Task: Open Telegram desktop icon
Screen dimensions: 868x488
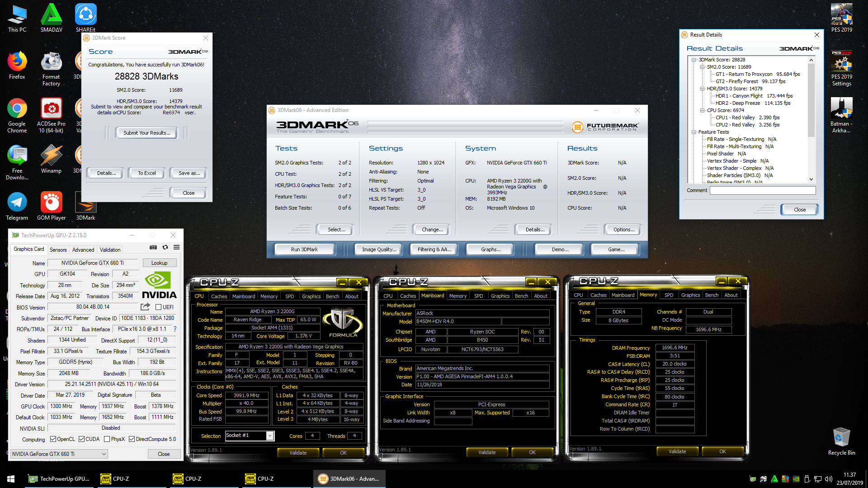Action: click(17, 206)
